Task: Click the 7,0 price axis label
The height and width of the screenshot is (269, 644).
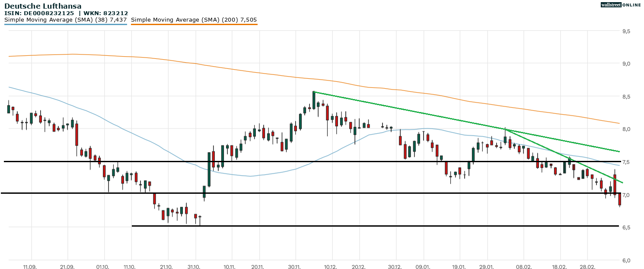Action: click(626, 195)
